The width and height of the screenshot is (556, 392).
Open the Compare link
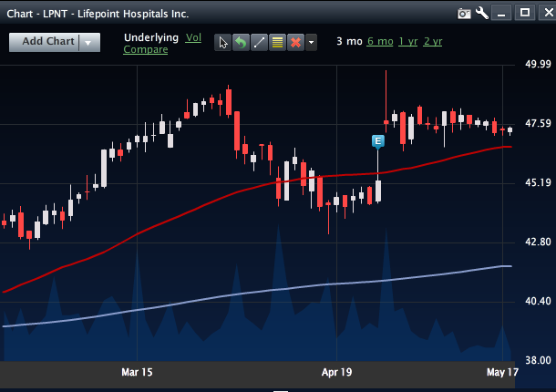(146, 49)
